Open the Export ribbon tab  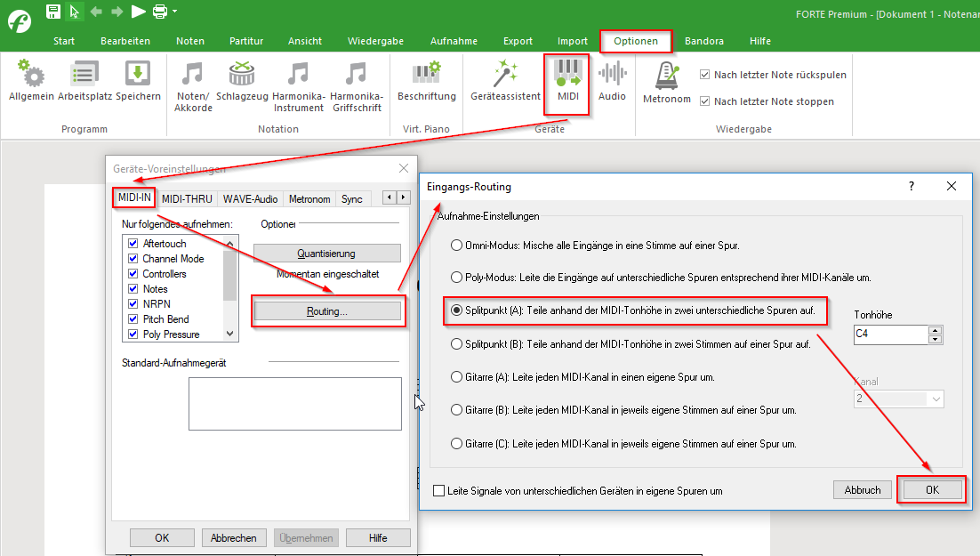point(518,41)
